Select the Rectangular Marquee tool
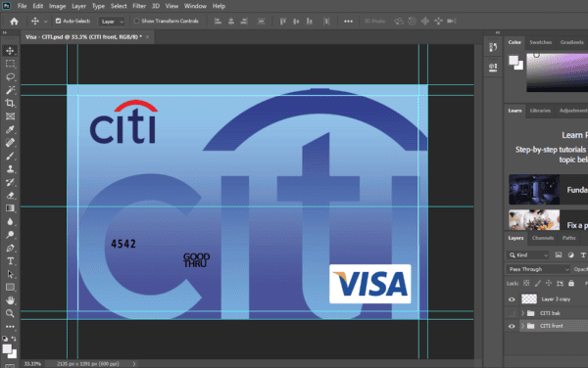Screen dimensions: 588x368 10,64
